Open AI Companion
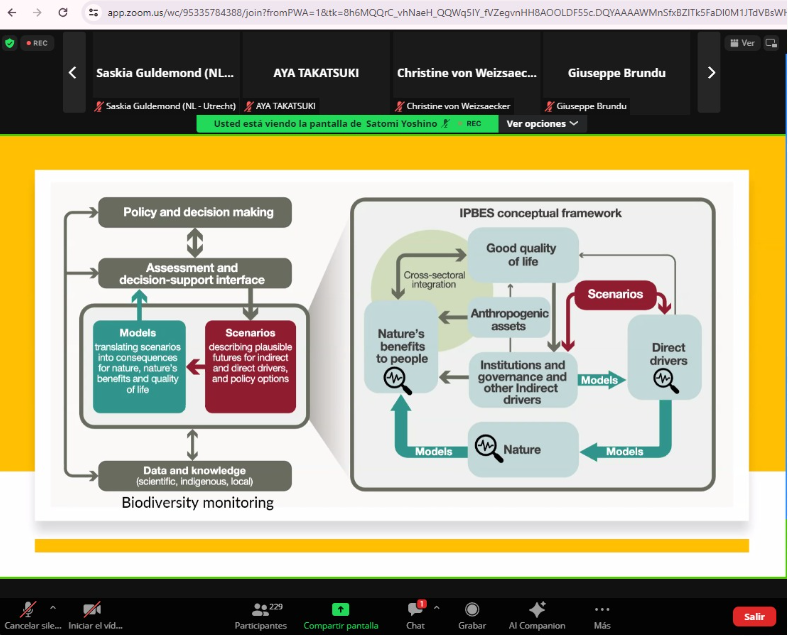 point(537,609)
